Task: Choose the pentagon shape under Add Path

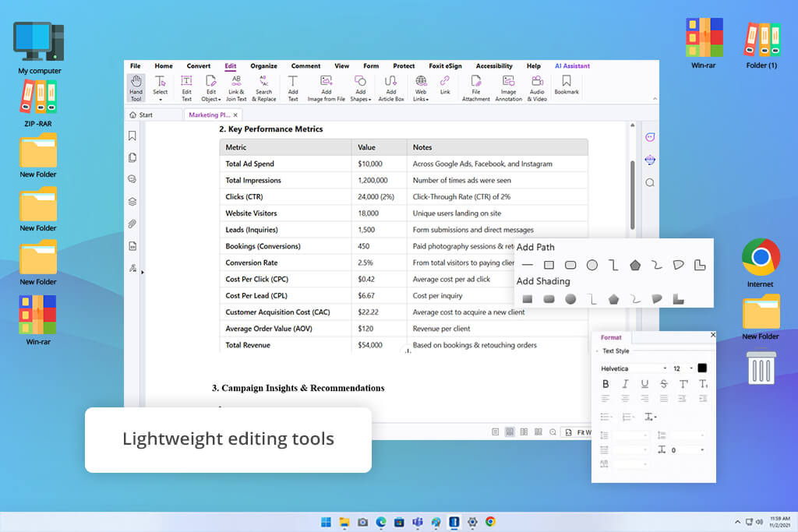Action: pyautogui.click(x=635, y=265)
